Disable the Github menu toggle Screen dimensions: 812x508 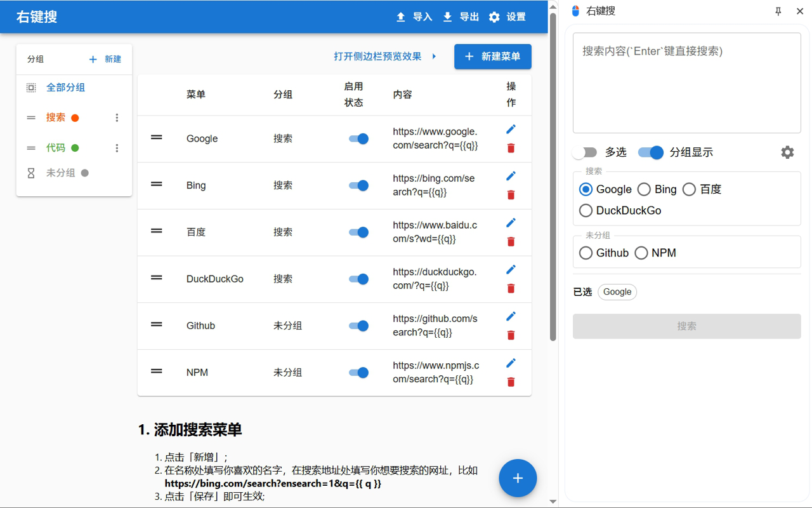pyautogui.click(x=358, y=325)
